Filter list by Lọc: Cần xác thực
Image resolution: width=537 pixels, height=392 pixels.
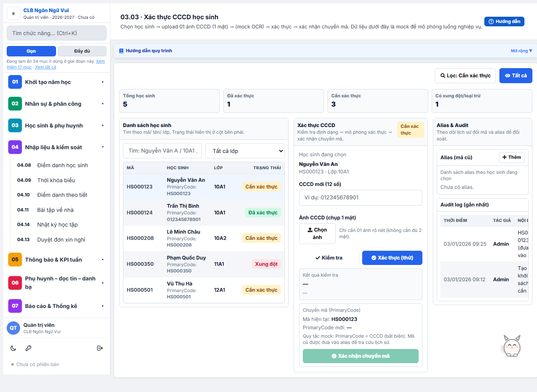click(465, 76)
